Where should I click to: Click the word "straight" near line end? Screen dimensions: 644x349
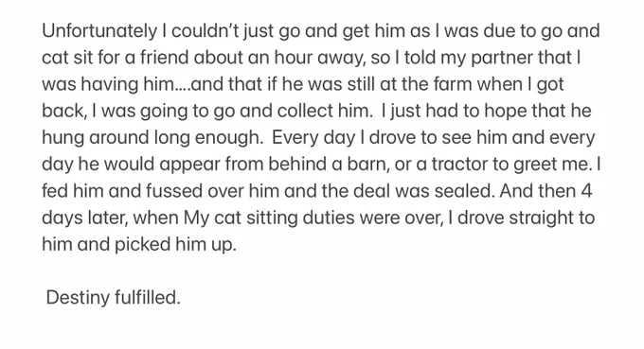coord(540,218)
